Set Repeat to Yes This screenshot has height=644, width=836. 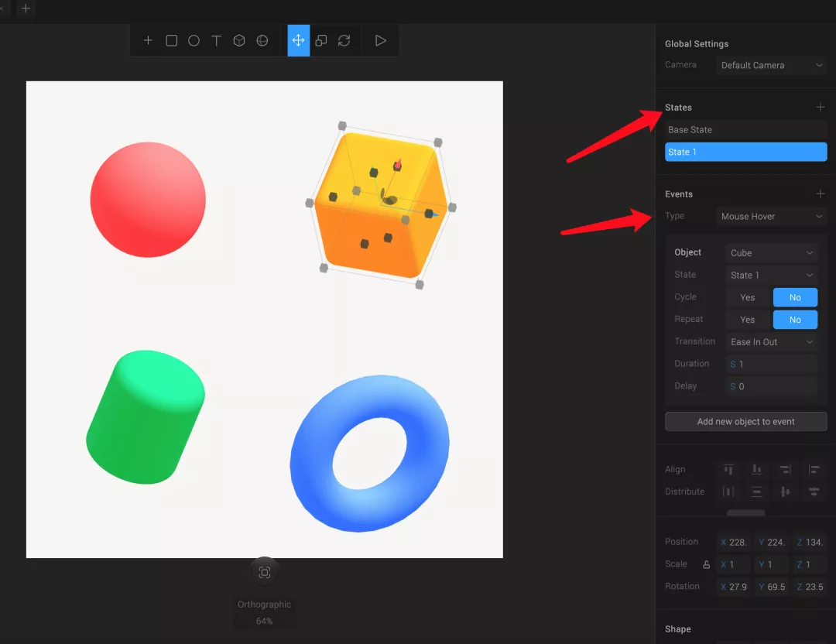click(748, 320)
